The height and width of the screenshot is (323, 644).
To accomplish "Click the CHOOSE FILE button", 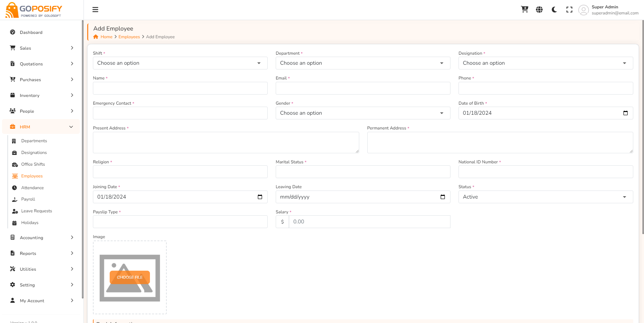I will click(x=130, y=277).
